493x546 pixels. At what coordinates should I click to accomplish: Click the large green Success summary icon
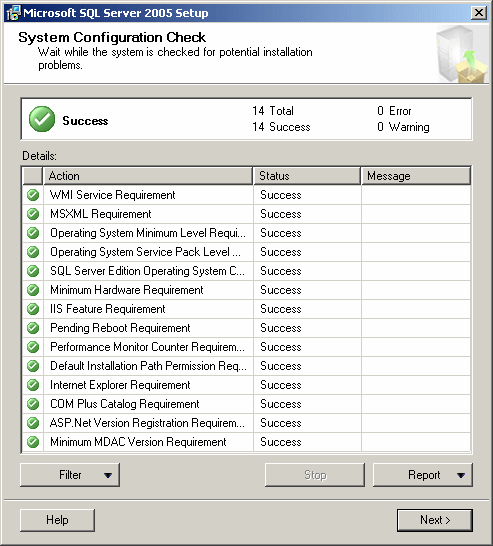[x=42, y=119]
